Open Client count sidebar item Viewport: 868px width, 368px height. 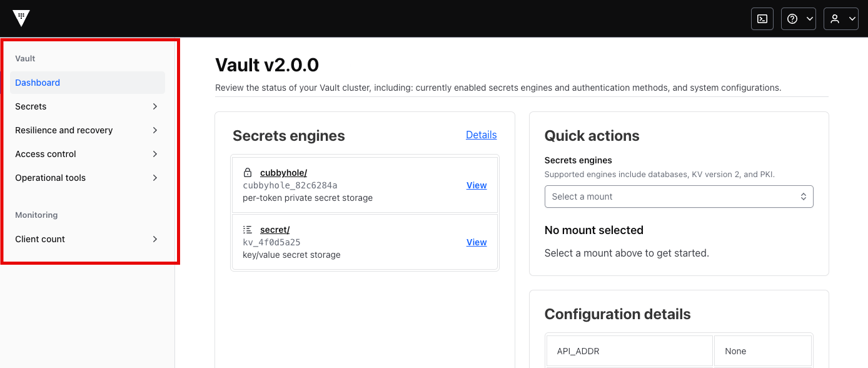point(88,239)
